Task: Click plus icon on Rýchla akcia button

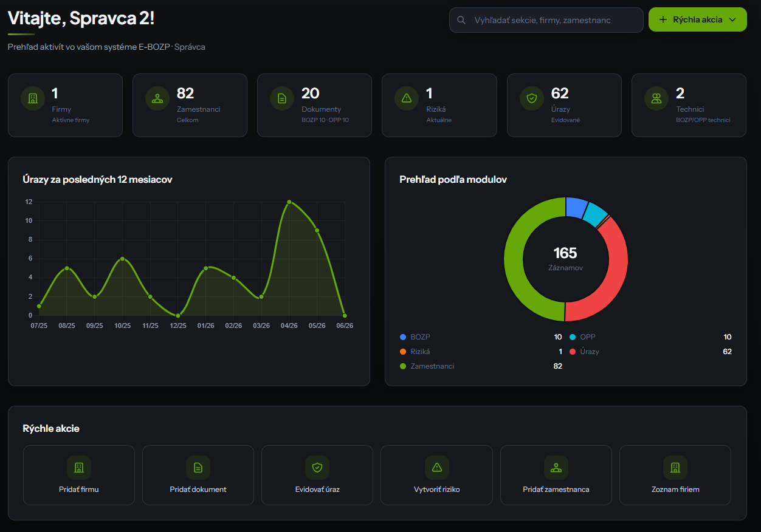Action: point(663,19)
